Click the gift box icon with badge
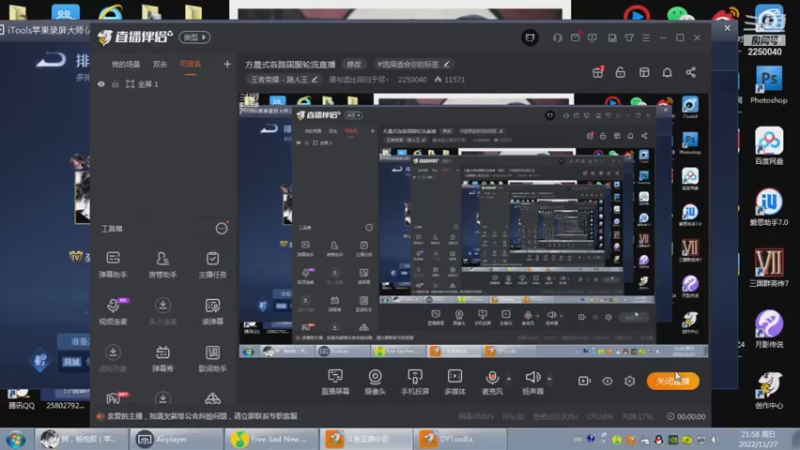800x450 pixels. 598,72
